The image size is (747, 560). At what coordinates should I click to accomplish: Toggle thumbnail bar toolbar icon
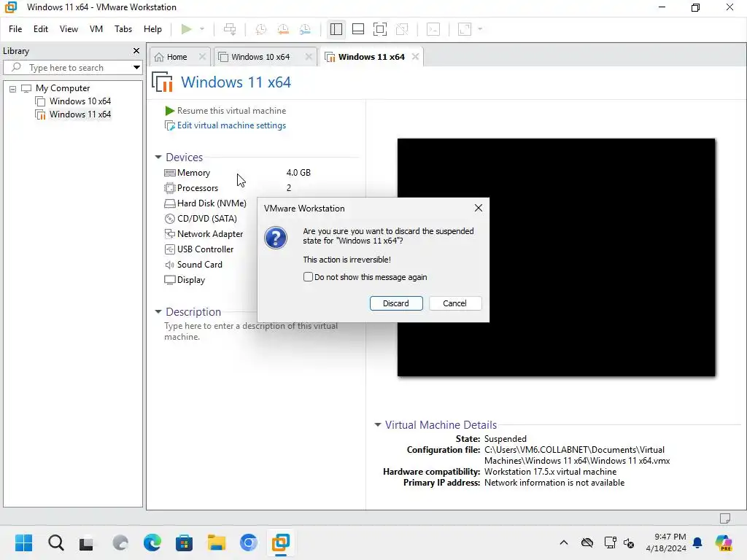click(x=357, y=29)
